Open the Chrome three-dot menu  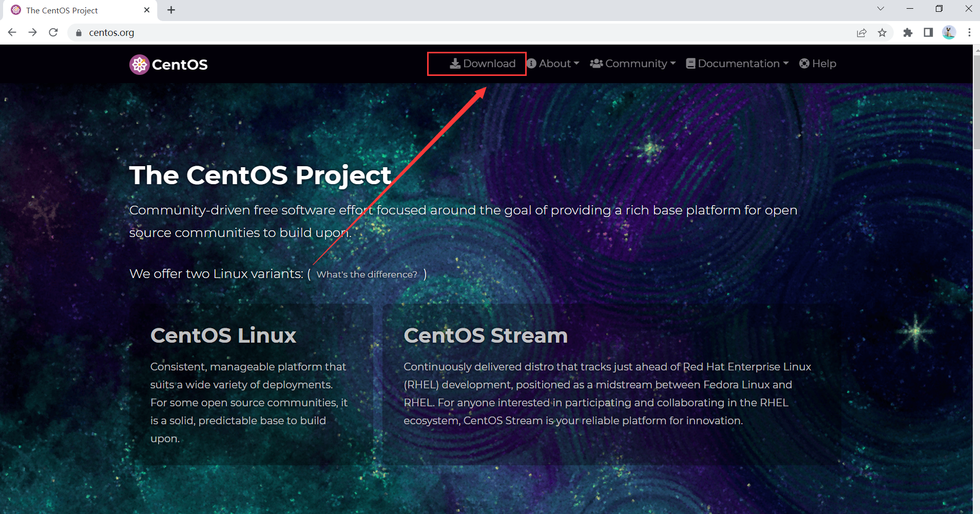click(969, 33)
